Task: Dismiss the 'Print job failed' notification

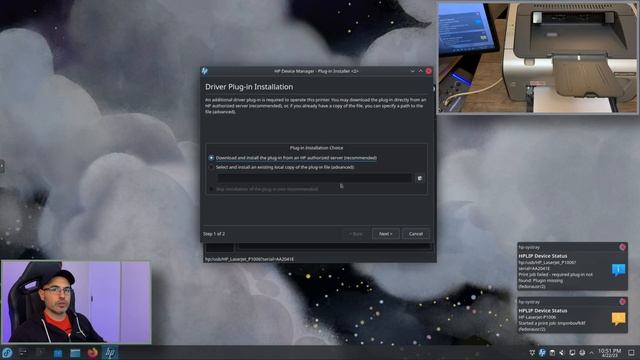Action: pyautogui.click(x=622, y=247)
